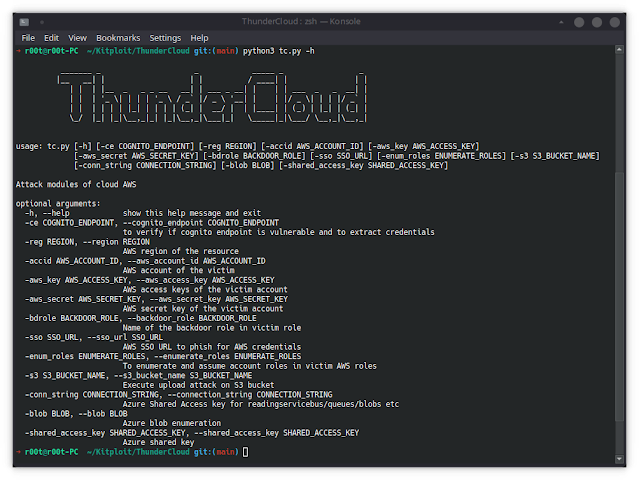Click '~/Kitploit/ThunderCloud' path in bottom prompt
Image resolution: width=639 pixels, height=480 pixels.
(138, 452)
